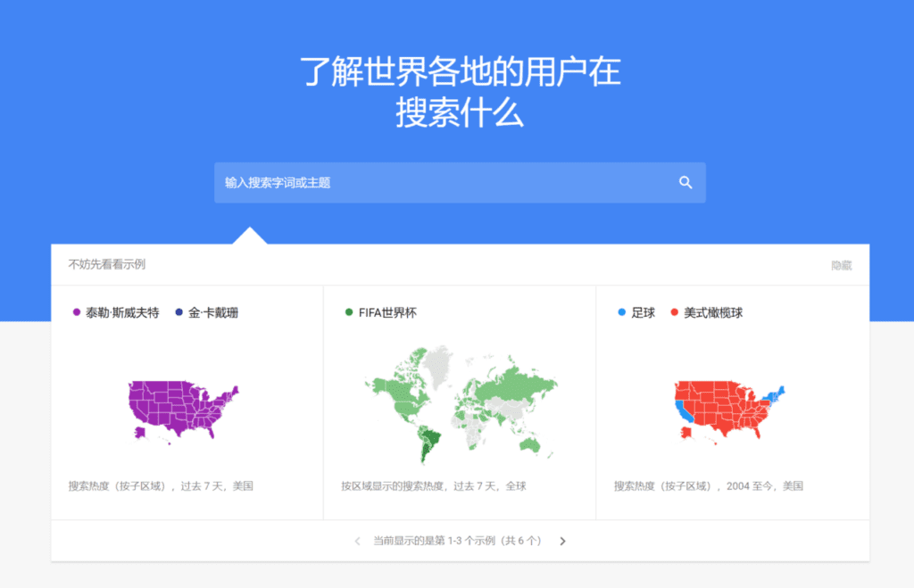
Task: Open the 金·卡戴珊 search term
Action: click(213, 313)
